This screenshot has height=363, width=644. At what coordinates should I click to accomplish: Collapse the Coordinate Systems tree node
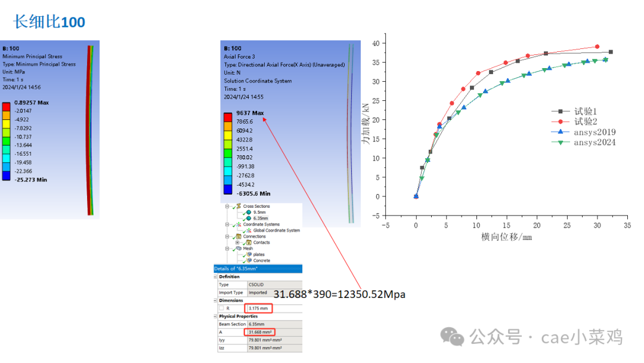[227, 224]
